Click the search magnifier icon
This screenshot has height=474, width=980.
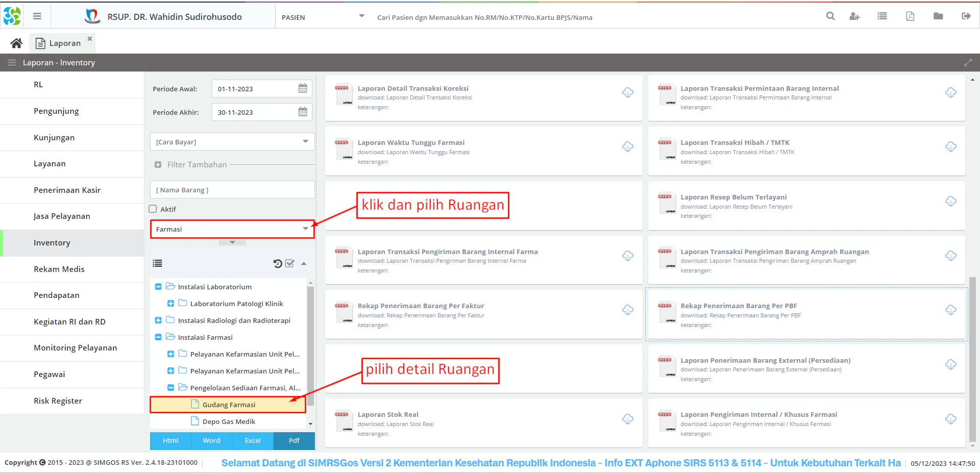[830, 16]
